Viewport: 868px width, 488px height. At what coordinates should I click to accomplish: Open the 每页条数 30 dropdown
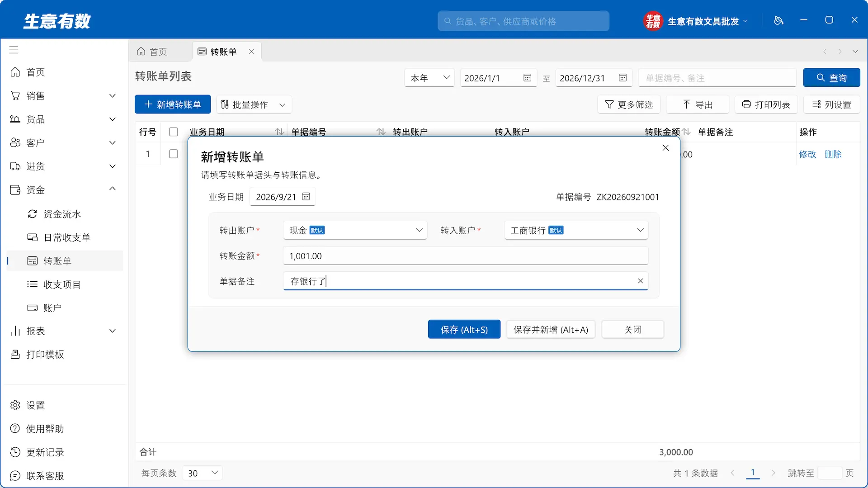(x=203, y=473)
